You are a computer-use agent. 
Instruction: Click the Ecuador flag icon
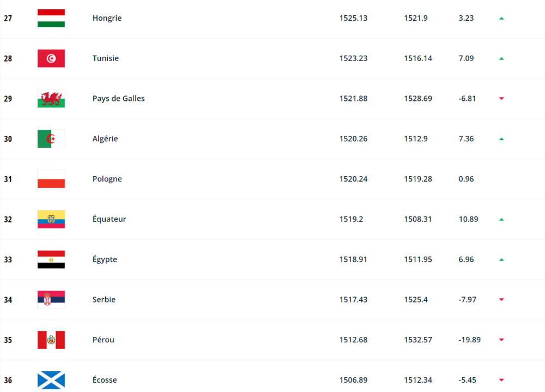(x=51, y=219)
